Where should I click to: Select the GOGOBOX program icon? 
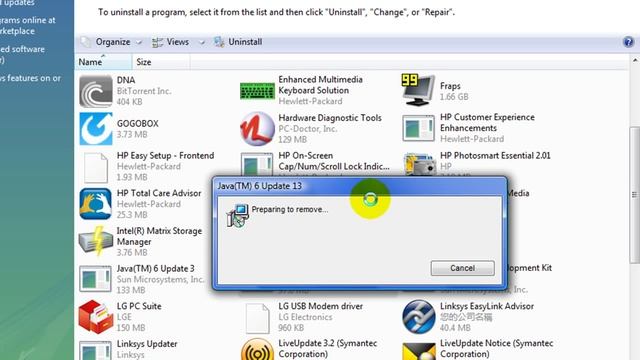96,129
